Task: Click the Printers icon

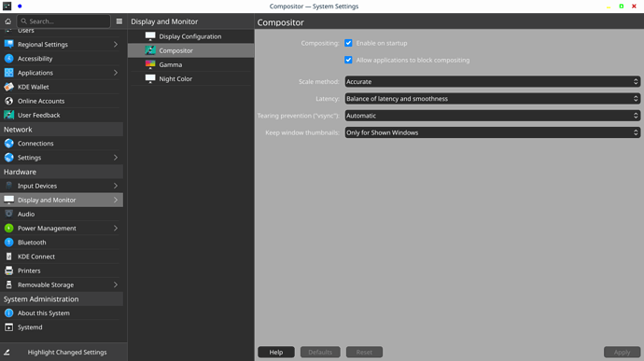Action: (8, 271)
